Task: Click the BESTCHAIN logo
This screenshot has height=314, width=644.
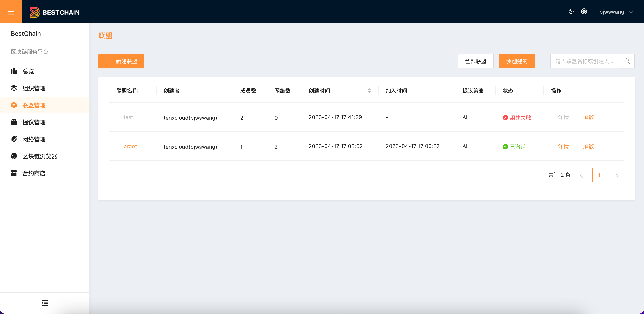Action: point(55,12)
